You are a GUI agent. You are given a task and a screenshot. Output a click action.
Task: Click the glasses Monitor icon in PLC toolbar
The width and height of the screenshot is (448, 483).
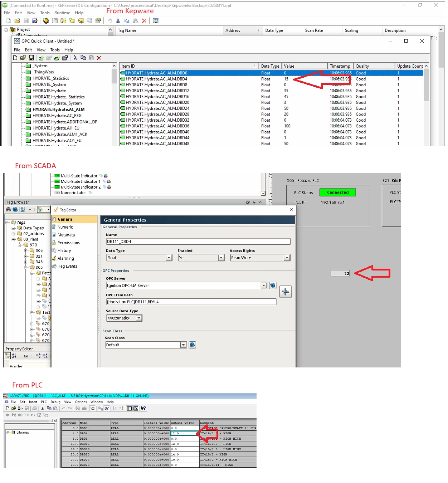(x=107, y=408)
